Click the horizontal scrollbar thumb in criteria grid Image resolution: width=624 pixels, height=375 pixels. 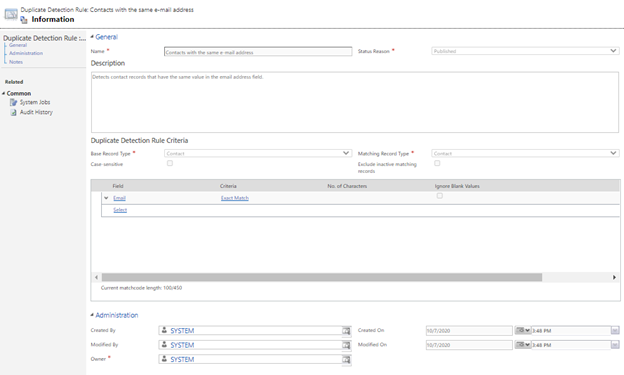(322, 277)
